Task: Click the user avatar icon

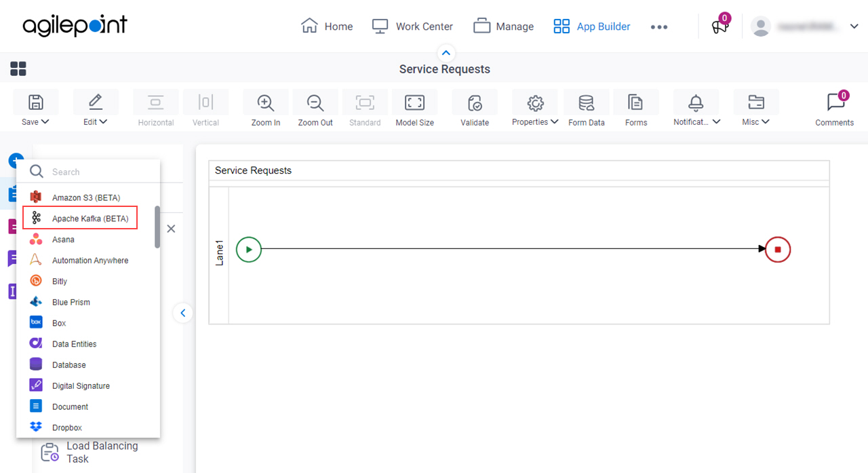Action: (x=761, y=26)
